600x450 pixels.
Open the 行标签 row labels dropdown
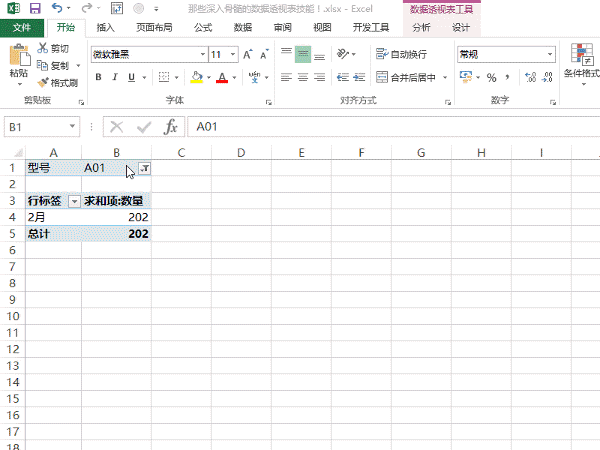[x=74, y=201]
